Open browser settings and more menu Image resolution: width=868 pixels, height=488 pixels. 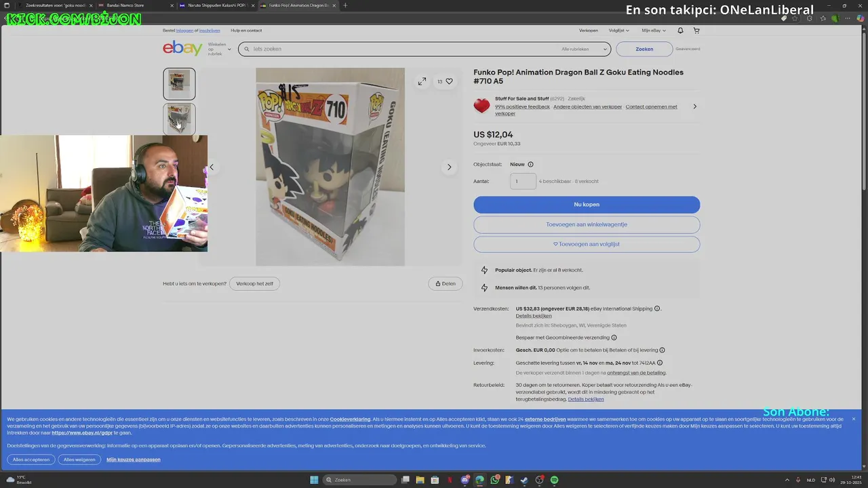pos(848,18)
